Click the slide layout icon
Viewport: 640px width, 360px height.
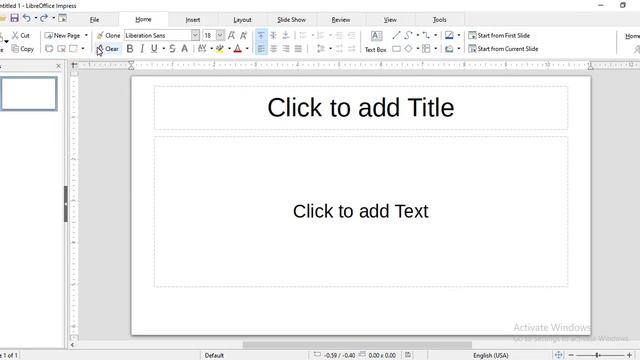click(73, 49)
